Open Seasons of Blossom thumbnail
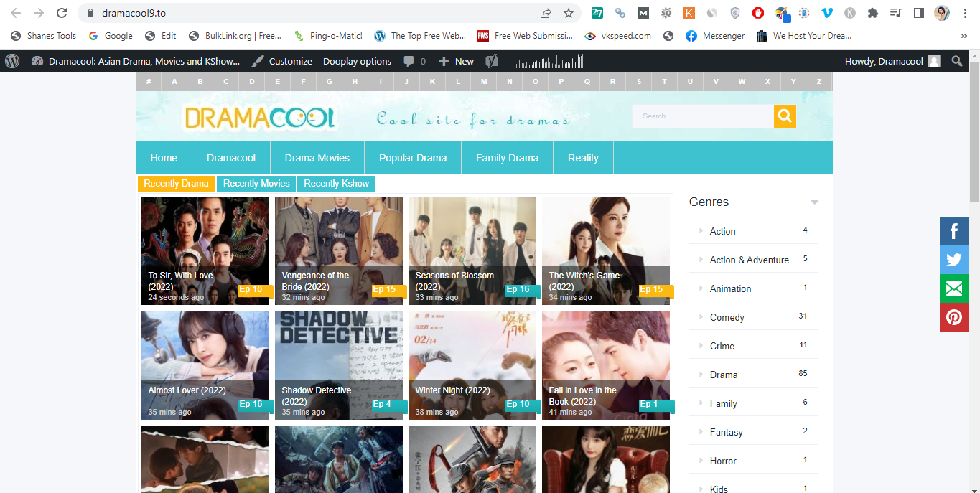The image size is (980, 493). click(472, 250)
